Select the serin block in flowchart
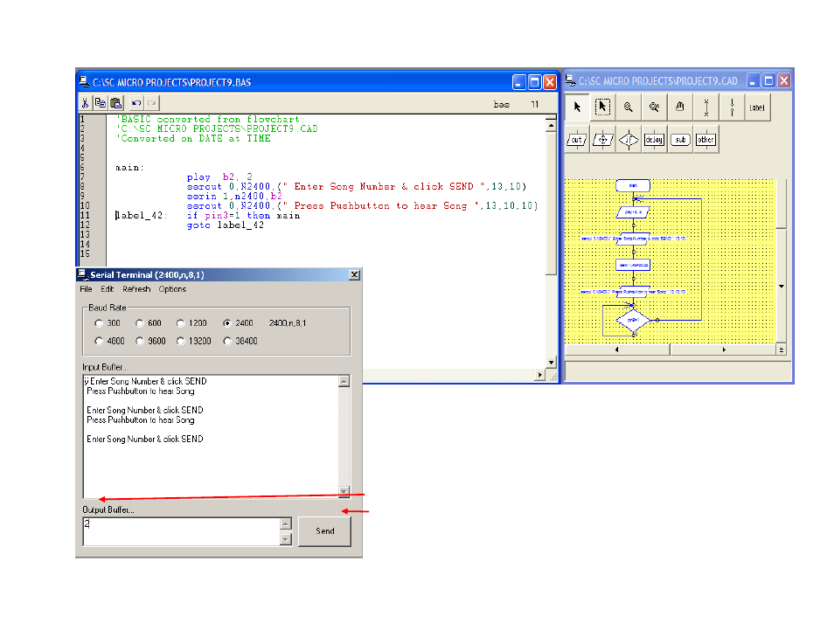Viewport: 834px width, 644px height. click(x=633, y=265)
